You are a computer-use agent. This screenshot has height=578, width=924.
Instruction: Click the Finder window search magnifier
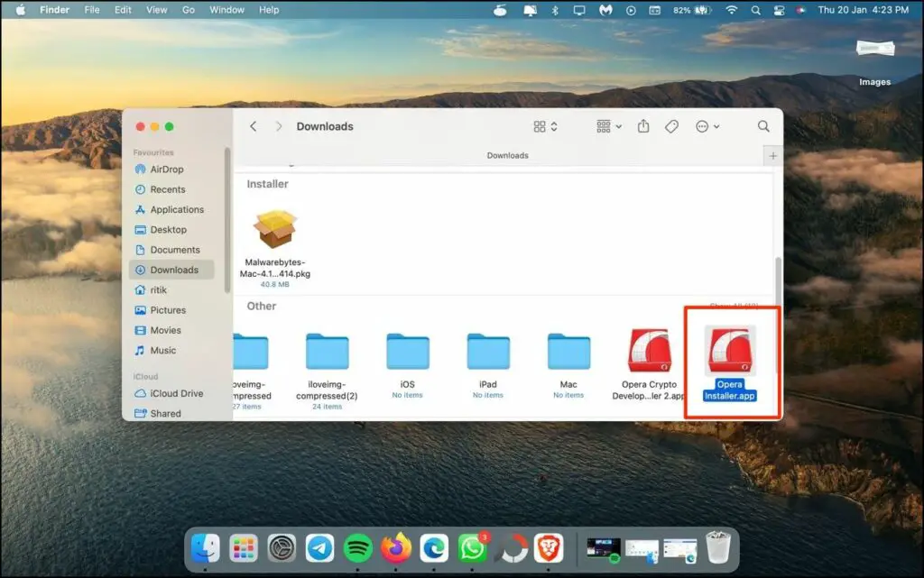pos(763,126)
